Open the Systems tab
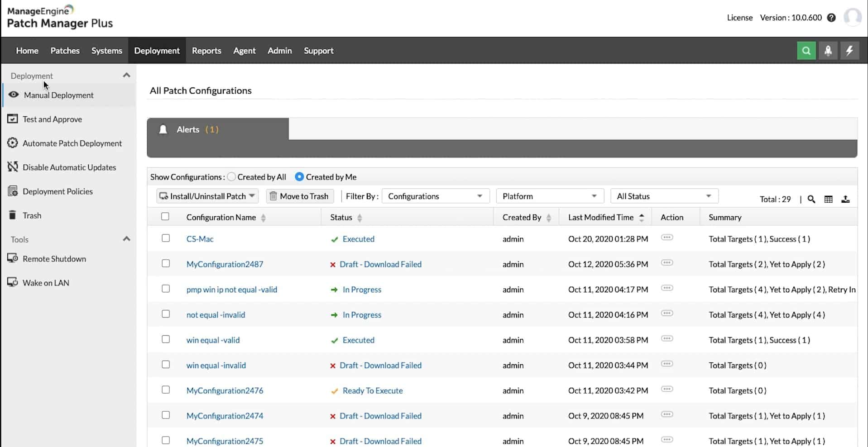 (x=107, y=51)
